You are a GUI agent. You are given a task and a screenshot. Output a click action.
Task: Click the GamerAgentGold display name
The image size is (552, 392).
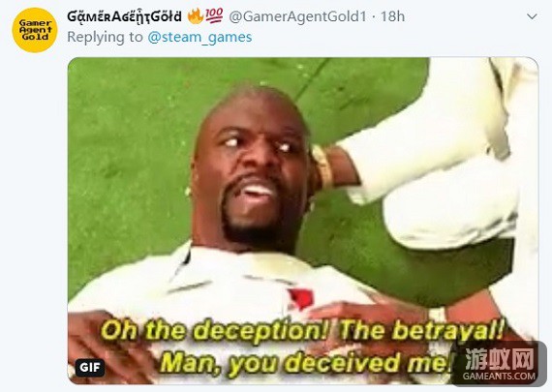(x=124, y=16)
